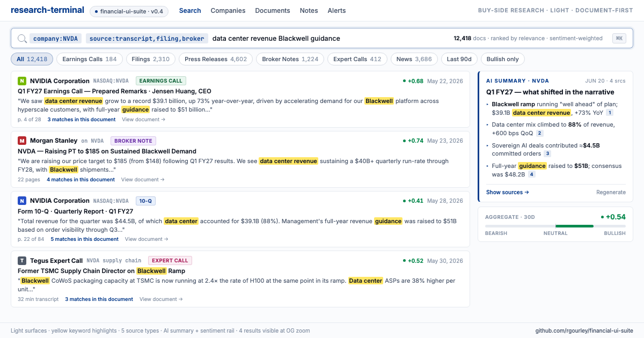Toggle the All 12,418 filter chip
This screenshot has height=338, width=644.
point(32,59)
